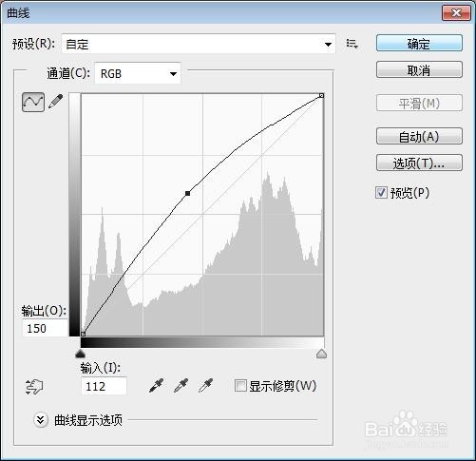The width and height of the screenshot is (476, 461).
Task: Open 选项(T)... options button
Action: click(x=419, y=163)
